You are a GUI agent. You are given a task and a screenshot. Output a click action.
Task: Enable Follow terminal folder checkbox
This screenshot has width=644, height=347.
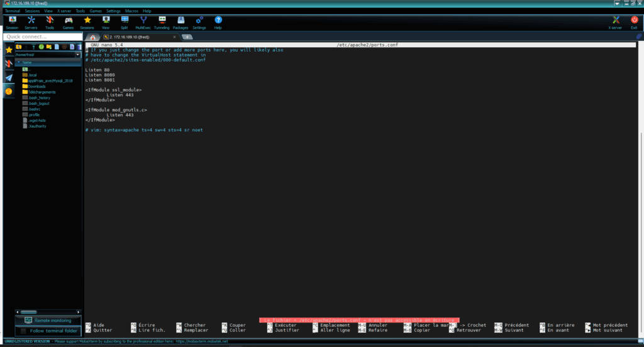pyautogui.click(x=25, y=331)
